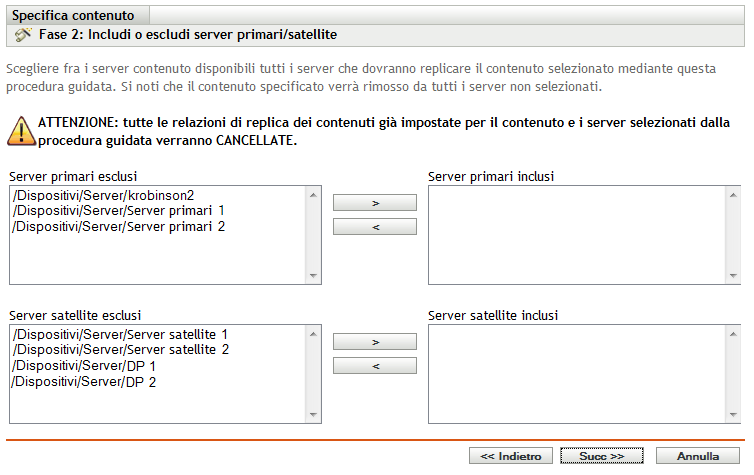Remove satellite server from included list

click(x=375, y=366)
